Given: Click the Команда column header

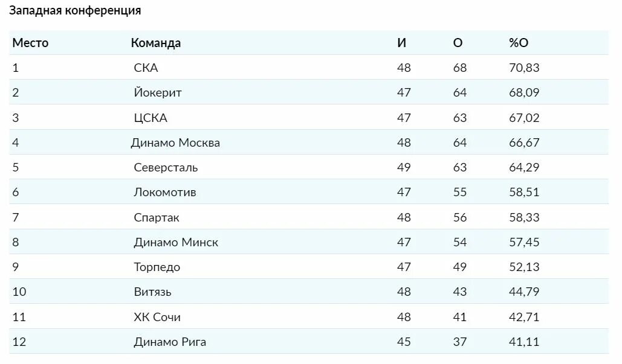Looking at the screenshot, I should point(156,43).
